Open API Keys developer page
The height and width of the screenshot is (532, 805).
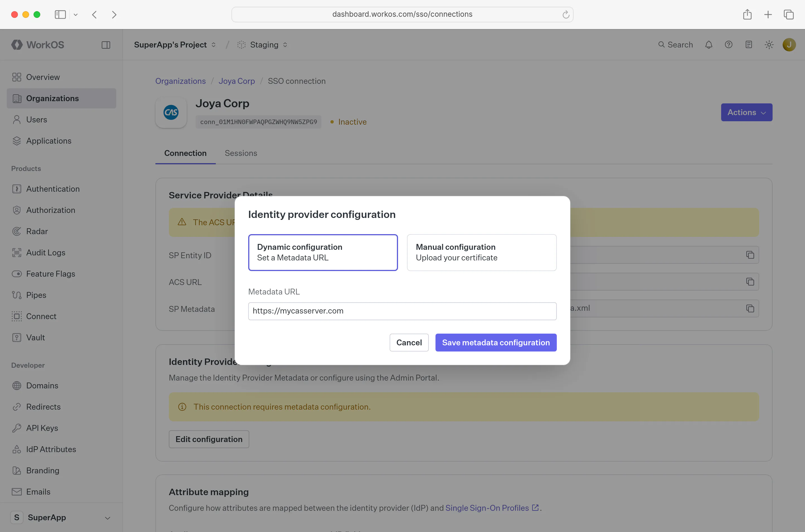click(61, 428)
